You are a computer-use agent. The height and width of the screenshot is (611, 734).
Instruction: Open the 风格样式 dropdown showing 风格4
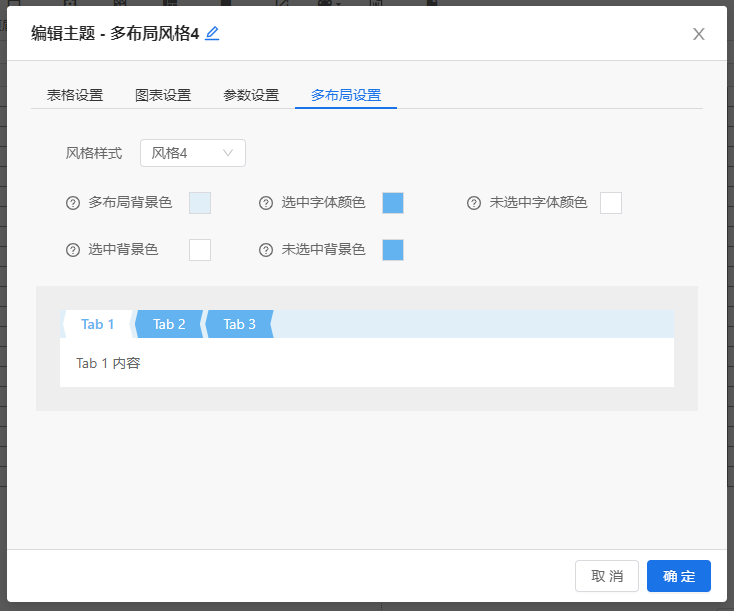[193, 153]
